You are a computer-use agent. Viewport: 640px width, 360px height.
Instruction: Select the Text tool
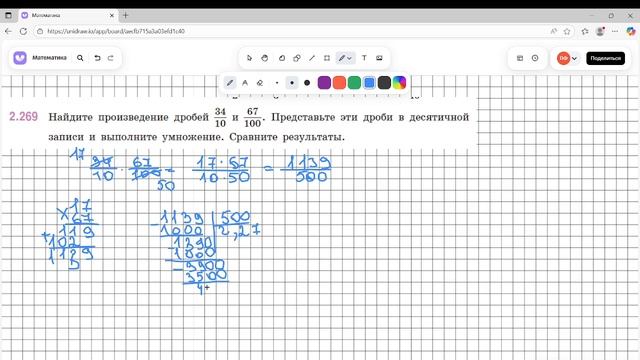364,58
